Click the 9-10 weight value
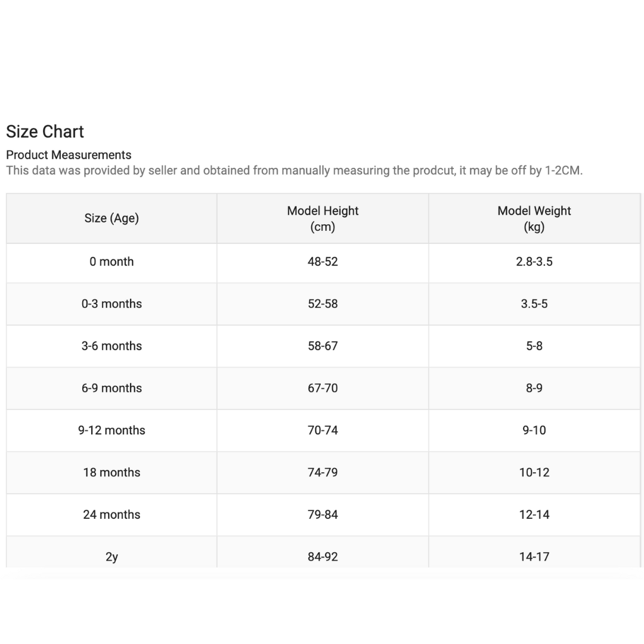The width and height of the screenshot is (644, 644). pyautogui.click(x=534, y=431)
